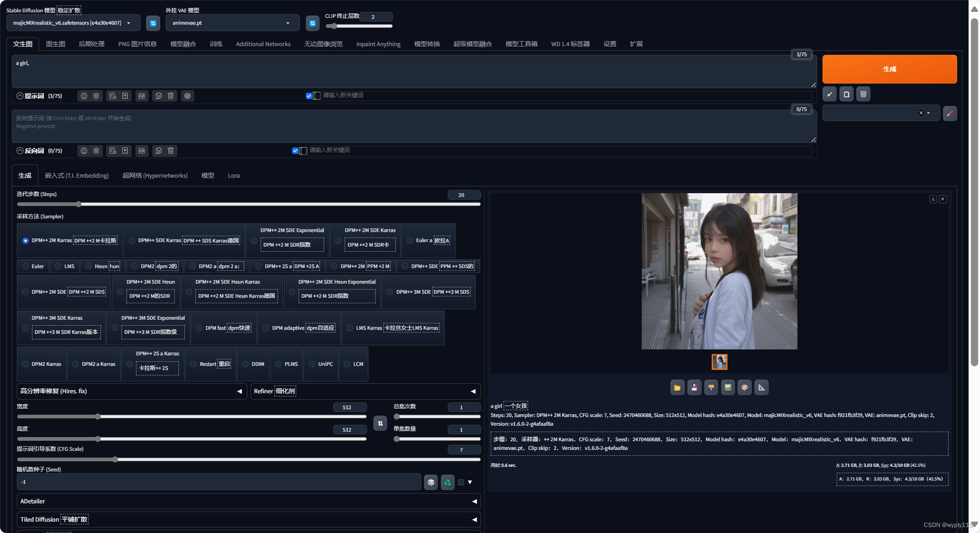
Task: Open the Lora sub-tab
Action: 234,176
